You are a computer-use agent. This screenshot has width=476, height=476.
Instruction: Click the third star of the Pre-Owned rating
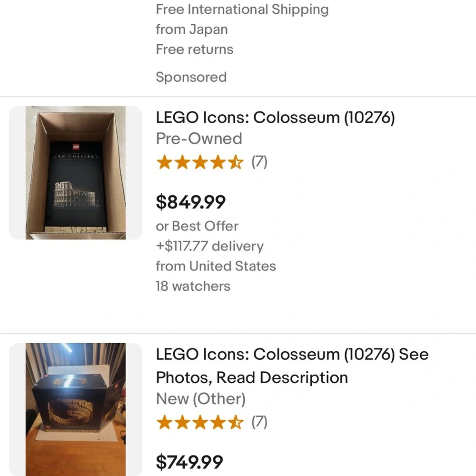point(200,162)
